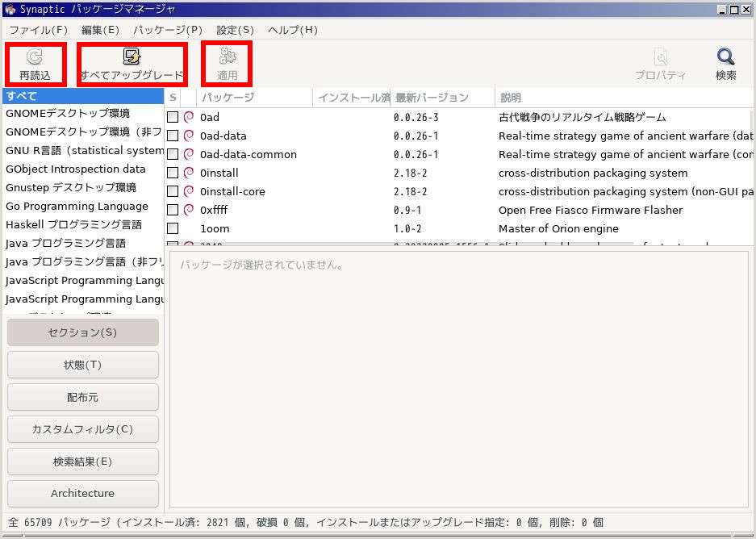Click the すべてアップグレード toolbar icon

pyautogui.click(x=132, y=56)
